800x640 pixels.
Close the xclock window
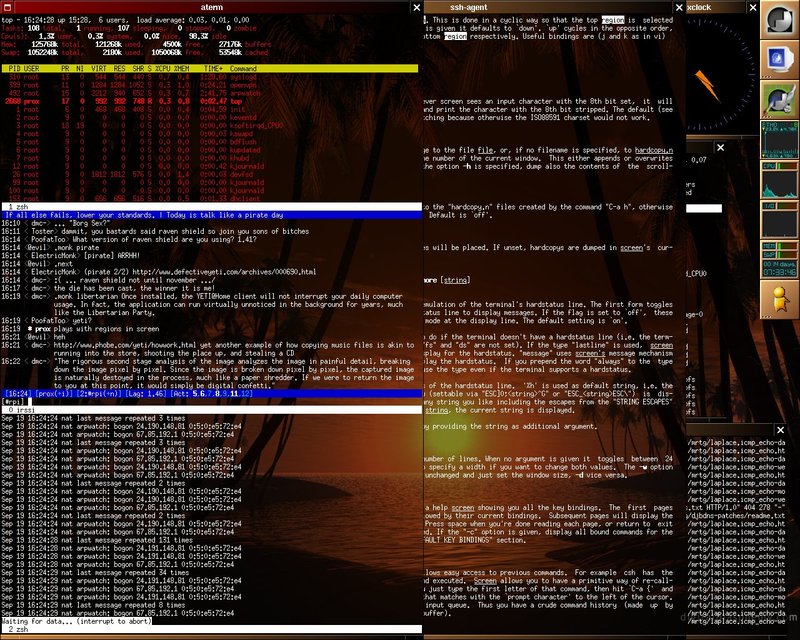pos(753,7)
